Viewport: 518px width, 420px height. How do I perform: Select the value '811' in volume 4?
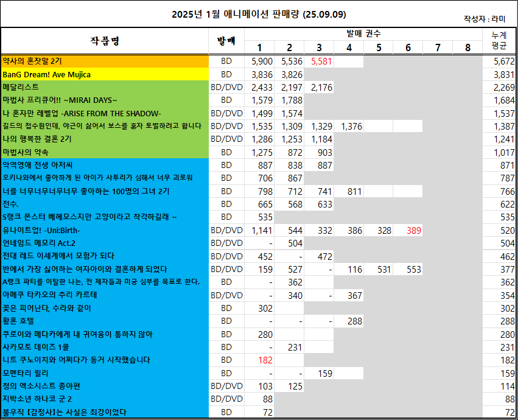tap(355, 191)
